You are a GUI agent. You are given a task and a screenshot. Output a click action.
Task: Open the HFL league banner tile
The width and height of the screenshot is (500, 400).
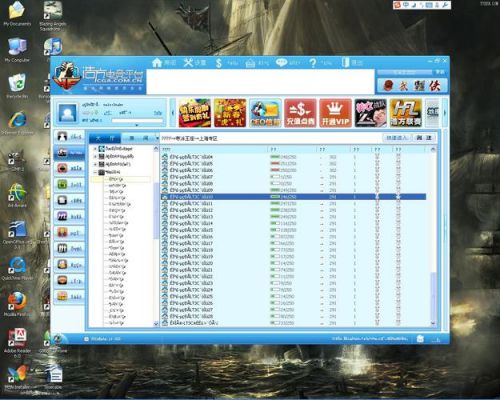click(405, 113)
